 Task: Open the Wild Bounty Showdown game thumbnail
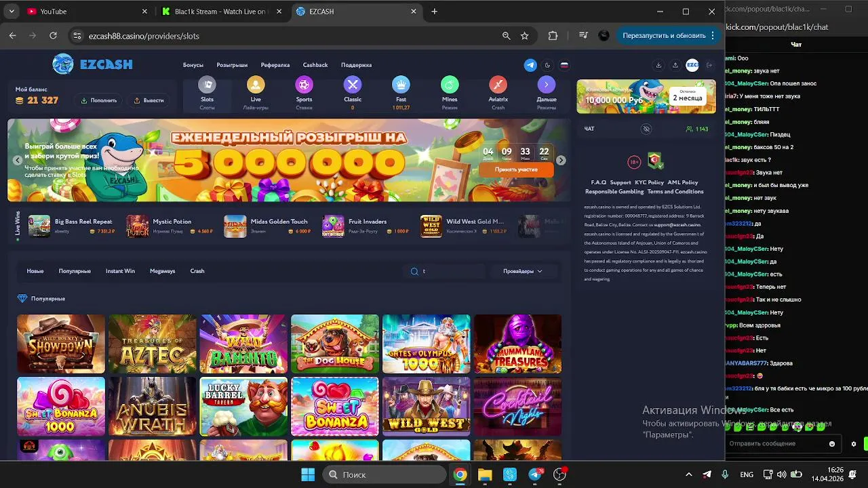click(x=61, y=344)
